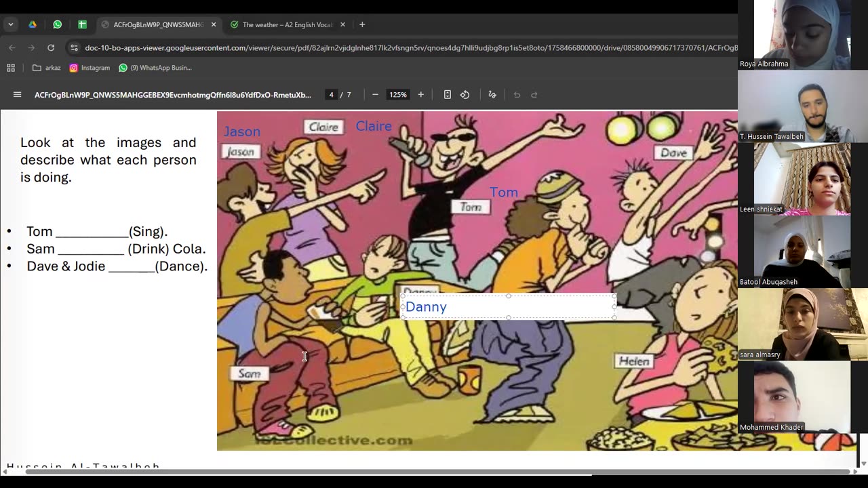Switch to the pinned green Sheets tab
This screenshot has width=868, height=488.
coord(82,24)
